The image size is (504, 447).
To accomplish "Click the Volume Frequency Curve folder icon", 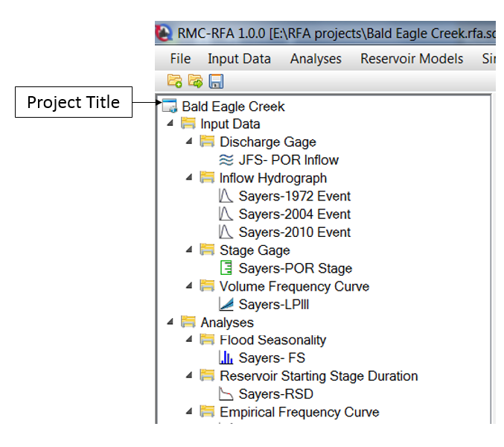I will pyautogui.click(x=207, y=285).
